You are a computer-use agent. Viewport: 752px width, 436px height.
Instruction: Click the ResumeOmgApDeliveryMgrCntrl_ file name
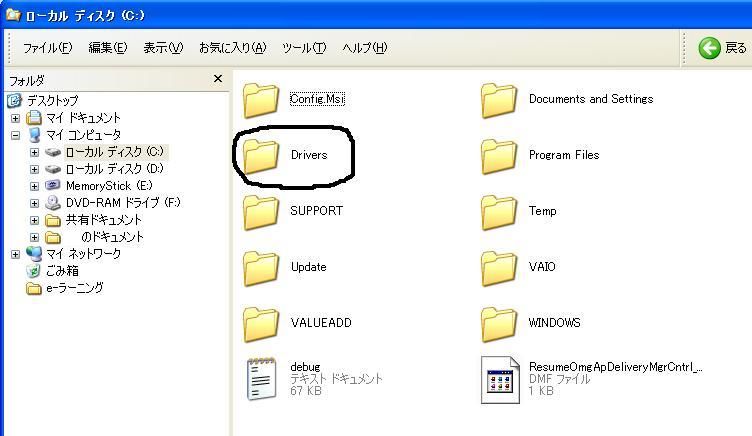[x=615, y=367]
